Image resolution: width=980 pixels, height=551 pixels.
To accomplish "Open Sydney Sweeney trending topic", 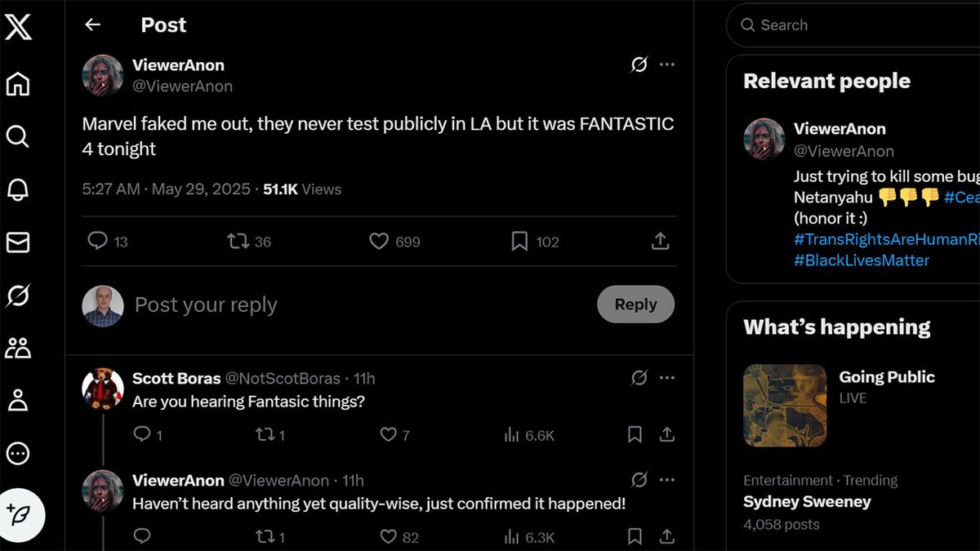I will point(807,501).
